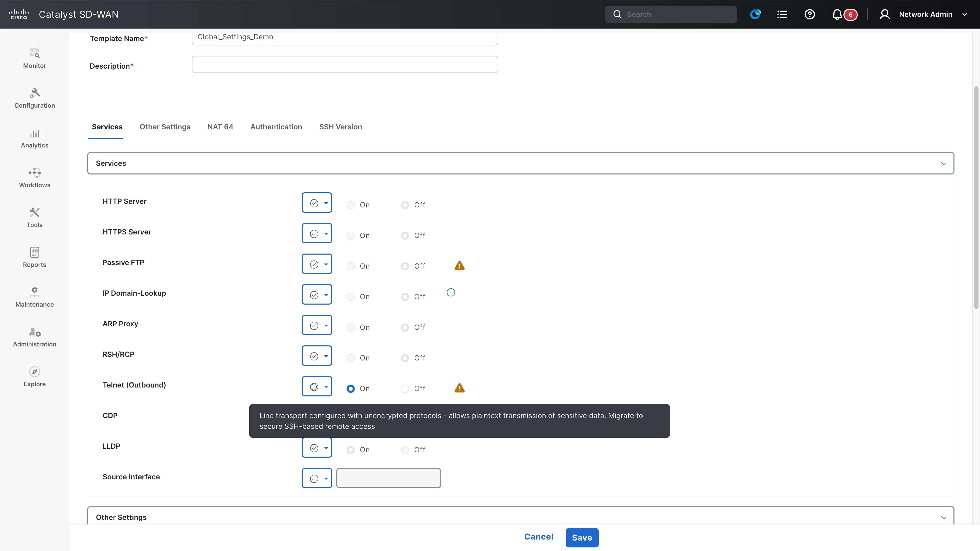Click the info icon next to IP Domain-Lookup
Viewport: 980px width, 551px height.
[x=451, y=292]
